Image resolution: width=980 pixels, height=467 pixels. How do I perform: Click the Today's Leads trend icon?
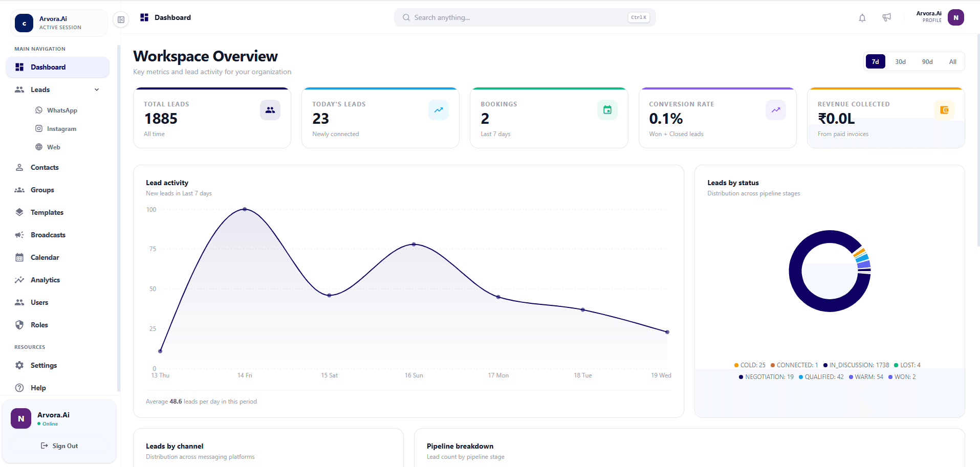coord(439,110)
